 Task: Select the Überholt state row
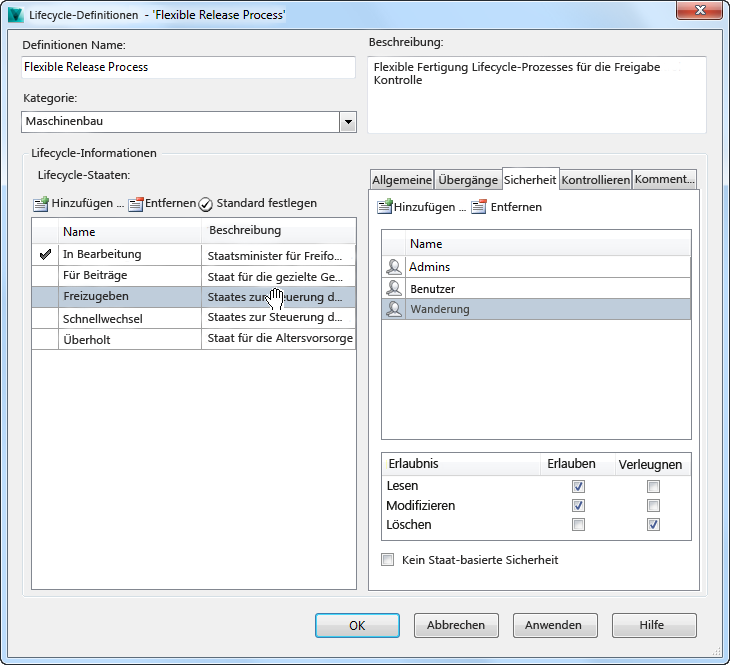194,339
